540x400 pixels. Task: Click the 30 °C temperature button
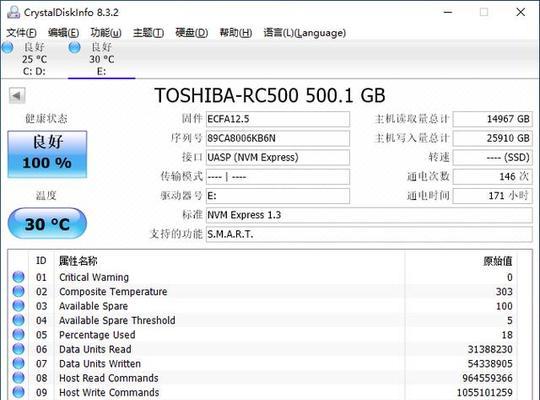(47, 224)
